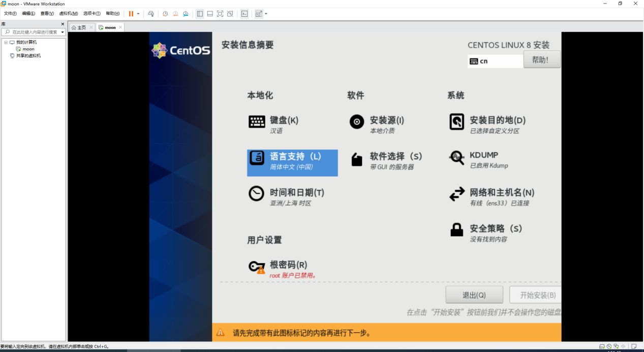Open snapshot manager toolbar icon
The height and width of the screenshot is (352, 644).
(x=186, y=14)
